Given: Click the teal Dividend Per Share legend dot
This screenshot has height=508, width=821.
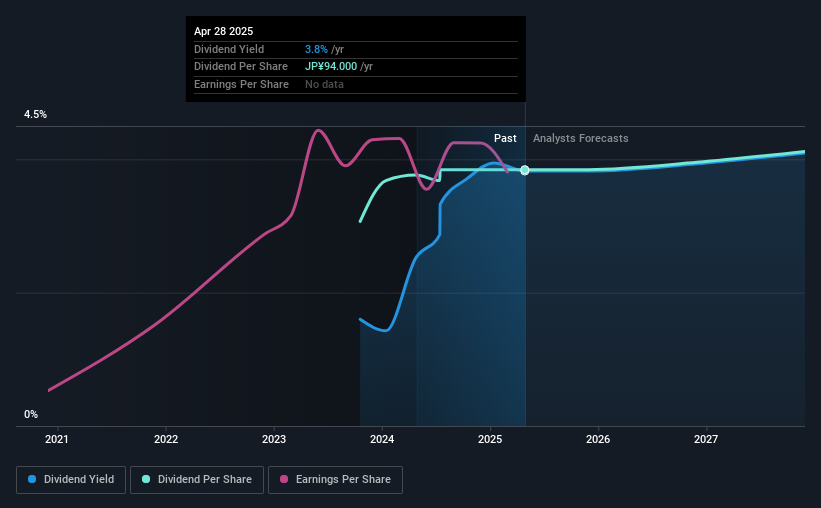Looking at the screenshot, I should tap(146, 479).
